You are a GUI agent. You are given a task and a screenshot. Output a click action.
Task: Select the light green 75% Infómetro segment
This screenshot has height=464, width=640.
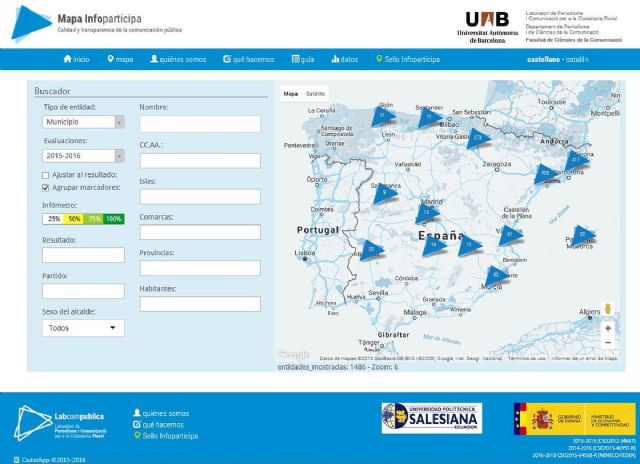click(93, 219)
